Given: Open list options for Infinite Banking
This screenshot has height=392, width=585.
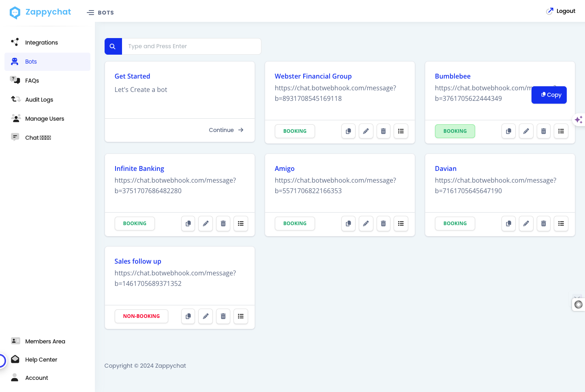Looking at the screenshot, I should point(241,224).
